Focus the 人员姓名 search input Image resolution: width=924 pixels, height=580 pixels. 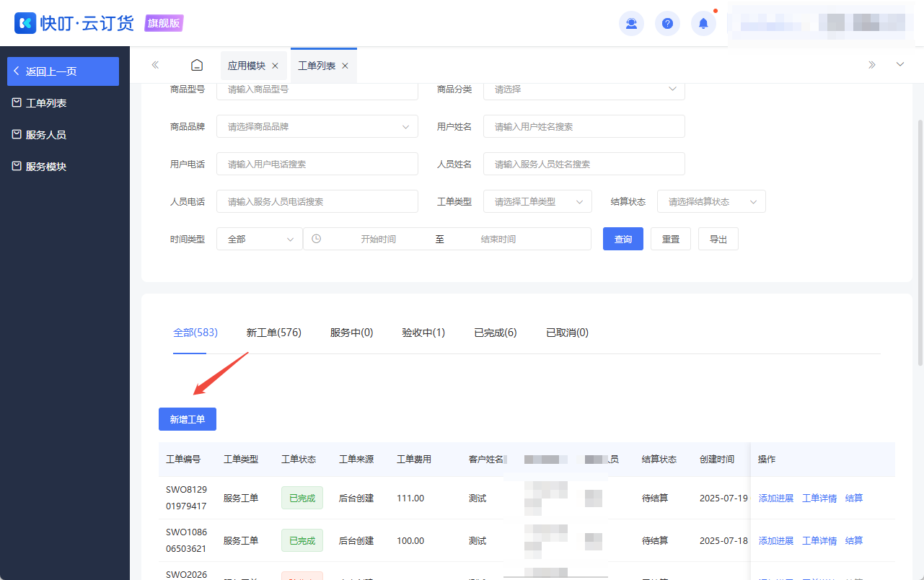584,164
